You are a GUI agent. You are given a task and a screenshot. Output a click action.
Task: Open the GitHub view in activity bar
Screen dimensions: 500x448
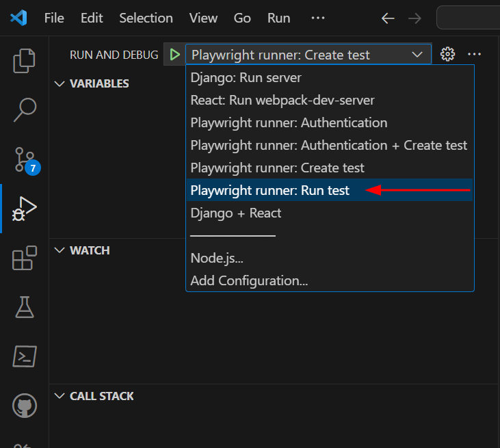24,406
